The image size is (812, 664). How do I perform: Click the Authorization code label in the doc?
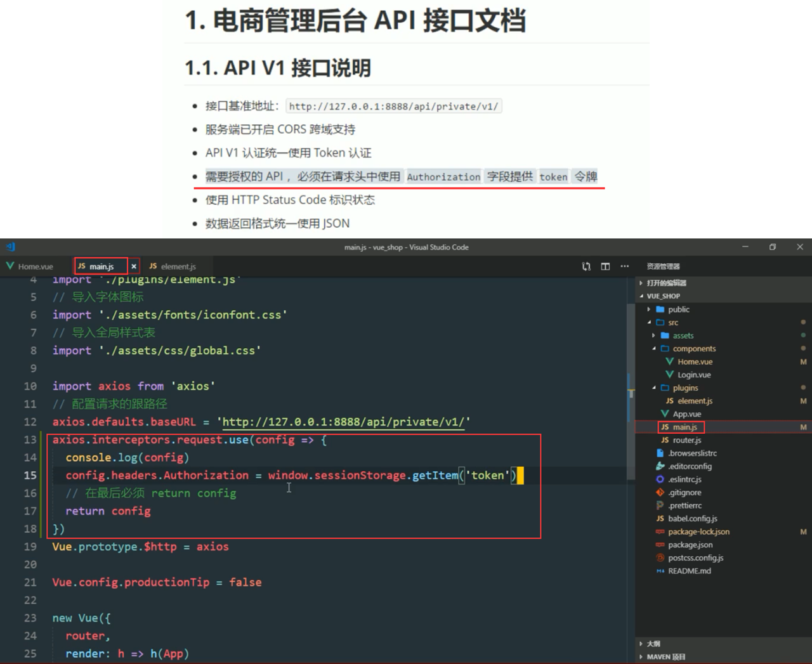pyautogui.click(x=443, y=177)
